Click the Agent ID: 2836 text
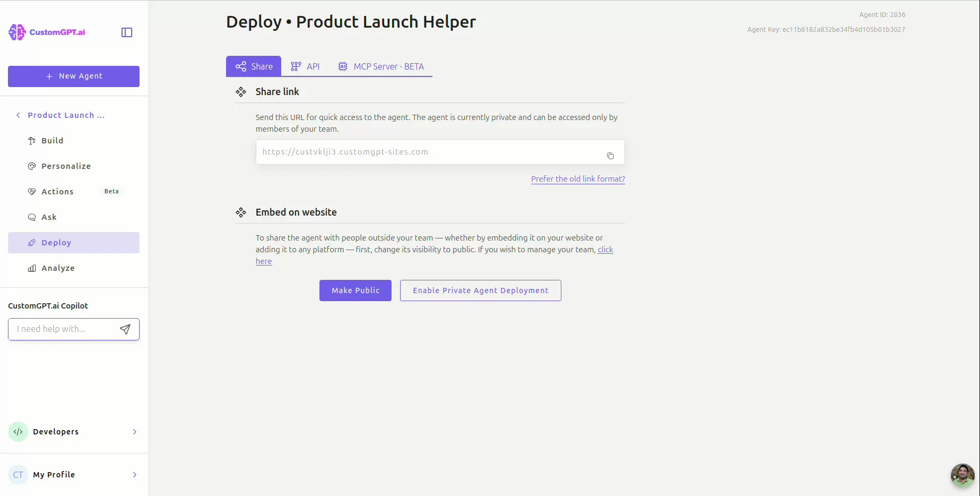The height and width of the screenshot is (496, 980). (882, 15)
